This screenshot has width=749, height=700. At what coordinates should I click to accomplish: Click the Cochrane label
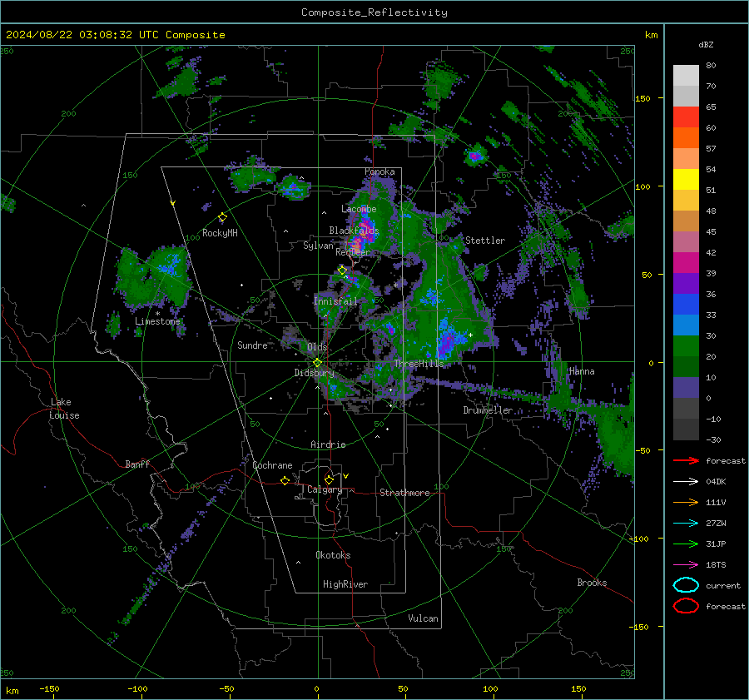coord(272,465)
